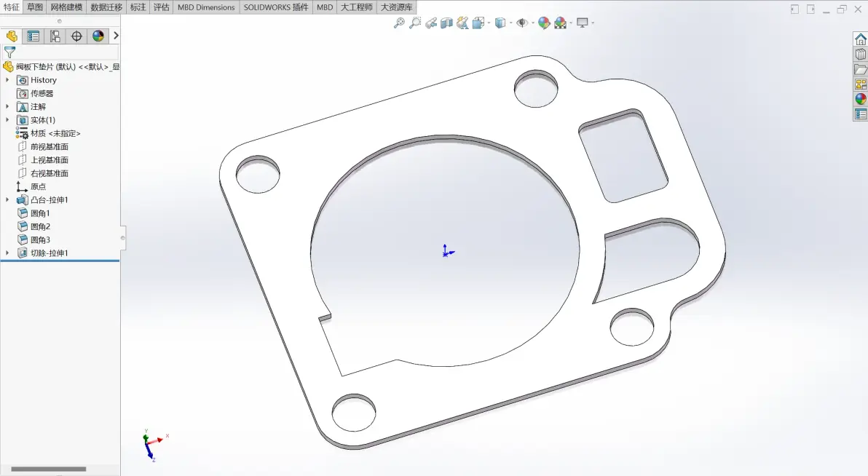Open the ConfigurationManager tab icon
This screenshot has width=868, height=476.
[55, 36]
